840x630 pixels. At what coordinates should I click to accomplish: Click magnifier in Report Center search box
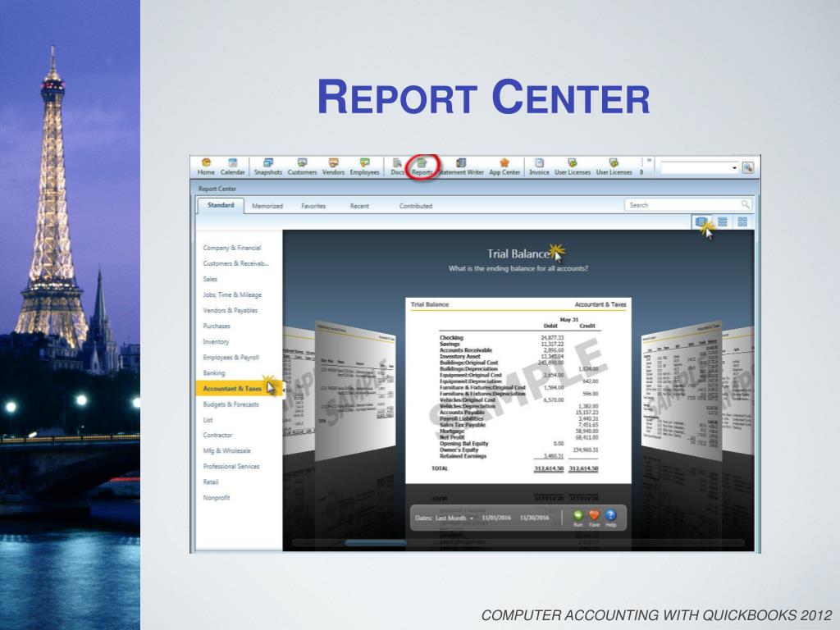click(745, 204)
